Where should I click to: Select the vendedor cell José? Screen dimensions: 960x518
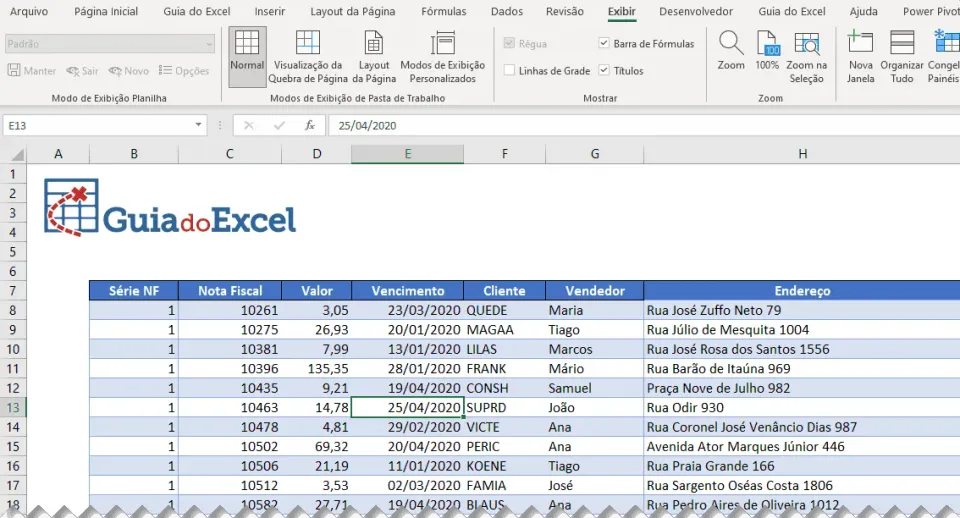tap(594, 486)
